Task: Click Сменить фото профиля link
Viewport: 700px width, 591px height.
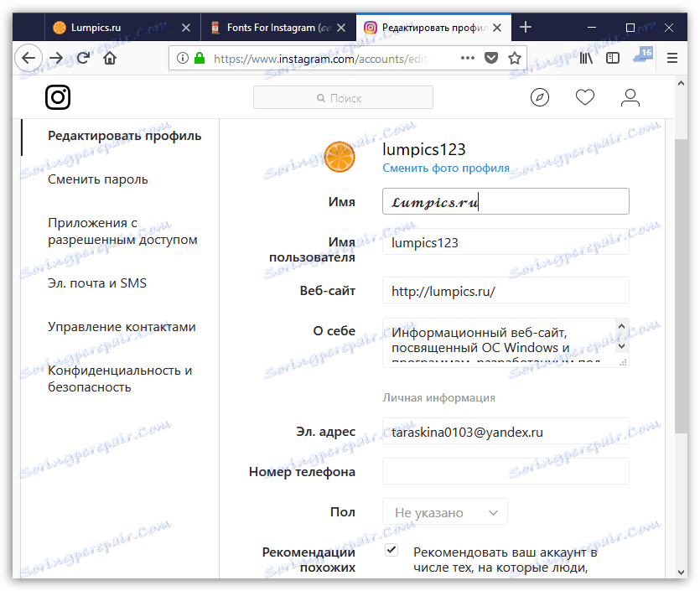Action: (x=446, y=168)
